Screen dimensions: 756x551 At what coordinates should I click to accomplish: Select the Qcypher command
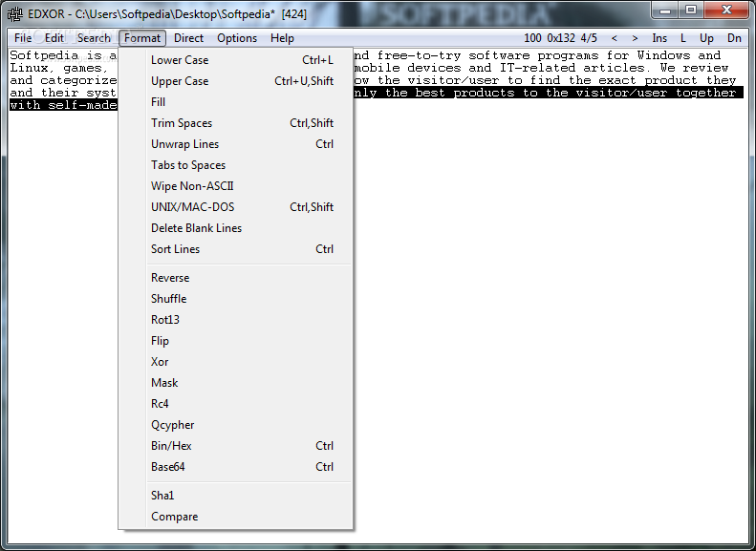(236, 425)
